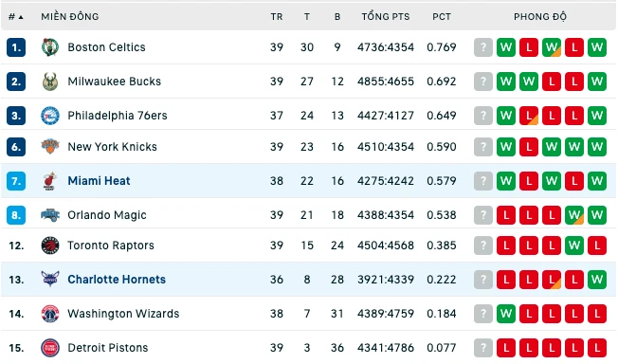Screen dimensions: 618x364
Task: Click the Toronto Raptors team logo
Action: point(50,246)
